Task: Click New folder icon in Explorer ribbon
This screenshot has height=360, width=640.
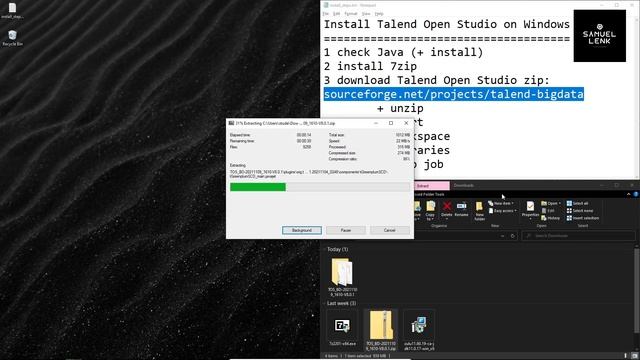Action: pos(480,211)
